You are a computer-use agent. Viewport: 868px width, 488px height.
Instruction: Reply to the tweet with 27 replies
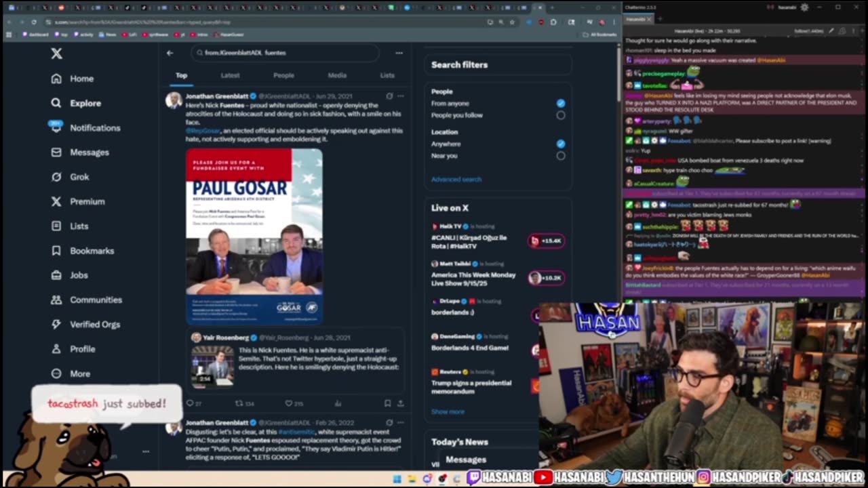[x=194, y=403]
